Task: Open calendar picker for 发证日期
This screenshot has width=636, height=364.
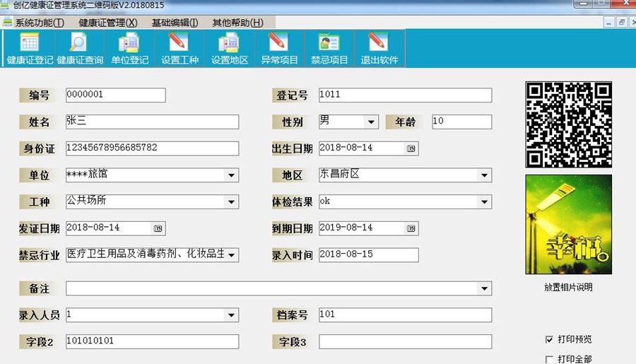Action: pos(158,228)
